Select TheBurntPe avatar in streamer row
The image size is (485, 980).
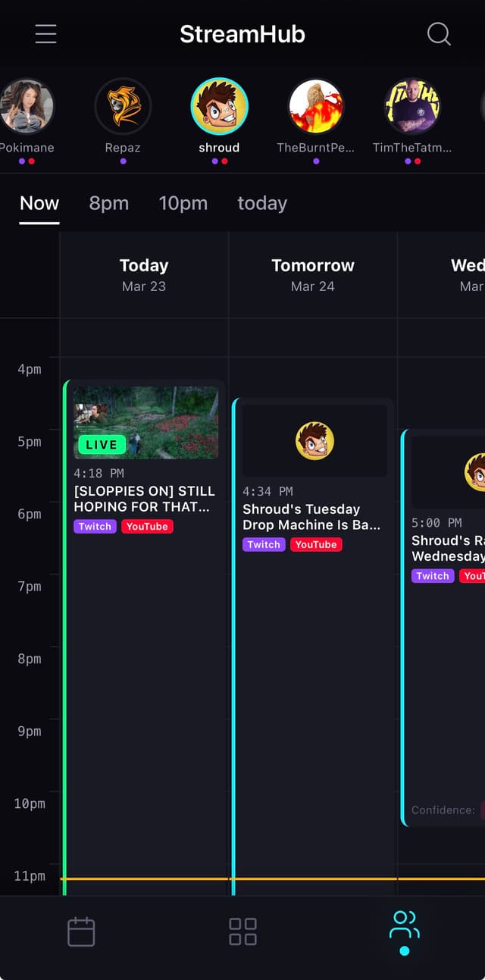[316, 106]
